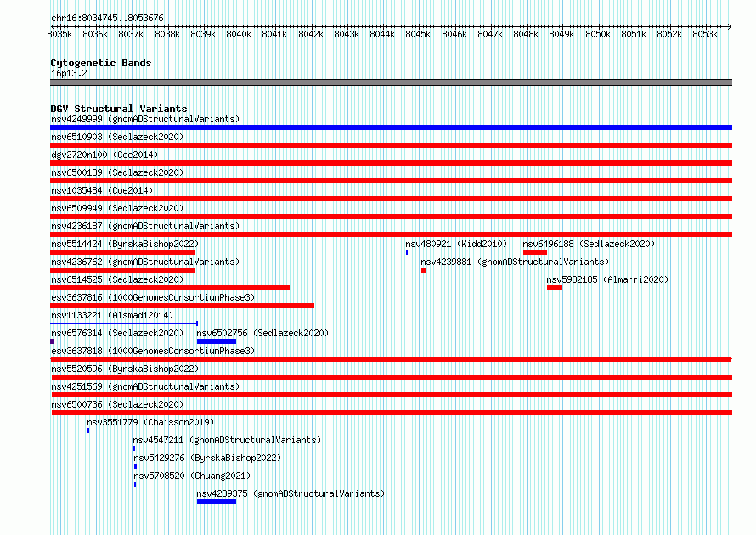The height and width of the screenshot is (535, 756).
Task: Click the 8045k ruler tick label
Action: (418, 34)
